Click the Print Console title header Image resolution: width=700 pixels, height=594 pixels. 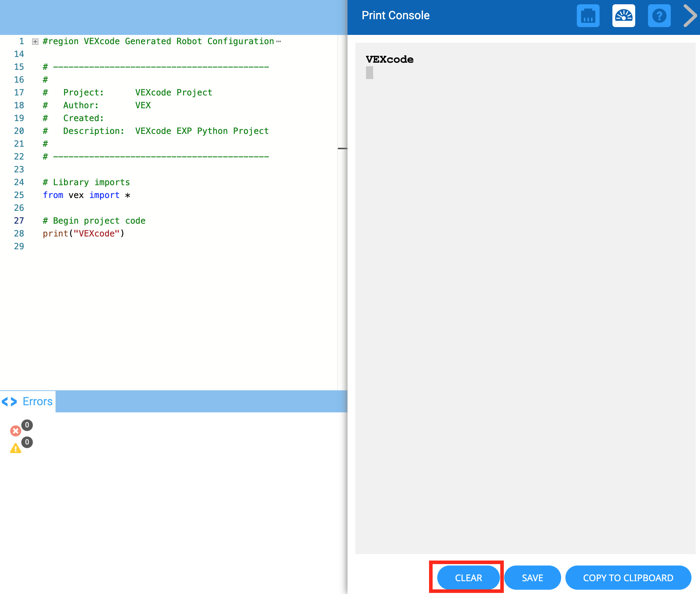pyautogui.click(x=396, y=16)
